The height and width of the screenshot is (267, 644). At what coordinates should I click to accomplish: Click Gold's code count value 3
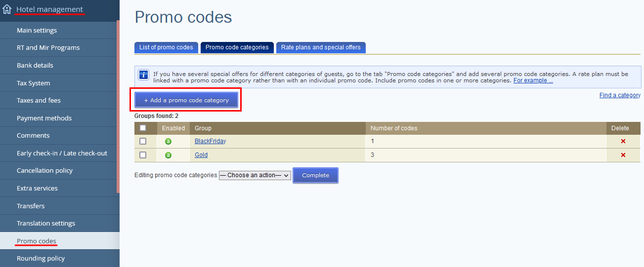pos(372,155)
